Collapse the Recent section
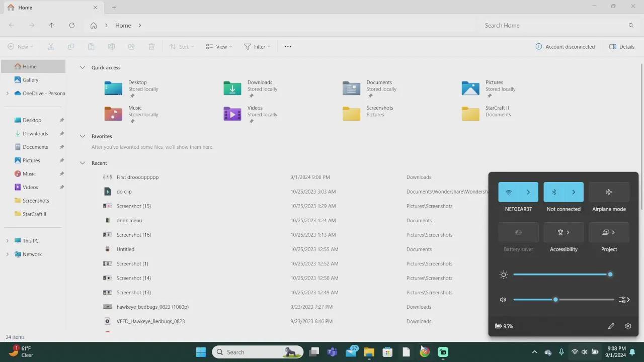The image size is (644, 362). (x=83, y=163)
